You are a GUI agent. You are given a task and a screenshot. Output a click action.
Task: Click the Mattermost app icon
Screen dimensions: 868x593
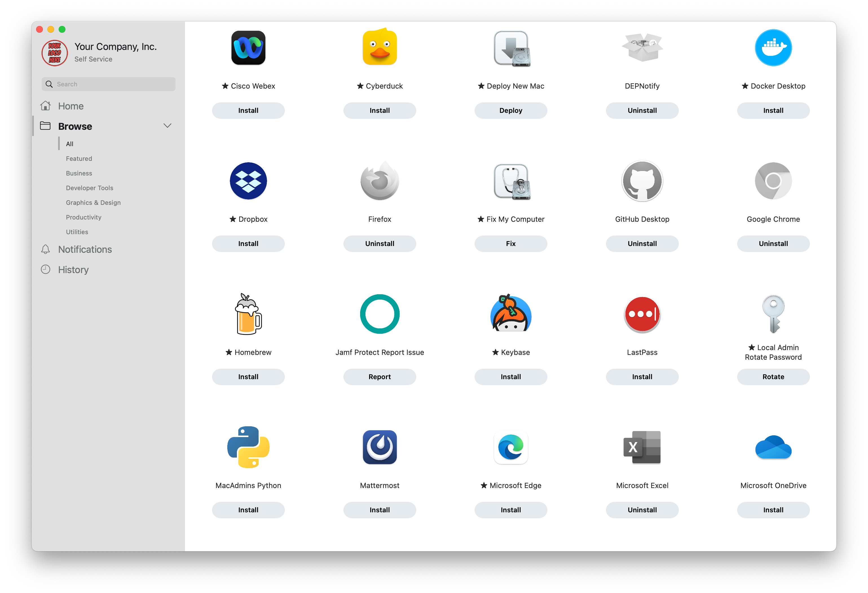(380, 447)
